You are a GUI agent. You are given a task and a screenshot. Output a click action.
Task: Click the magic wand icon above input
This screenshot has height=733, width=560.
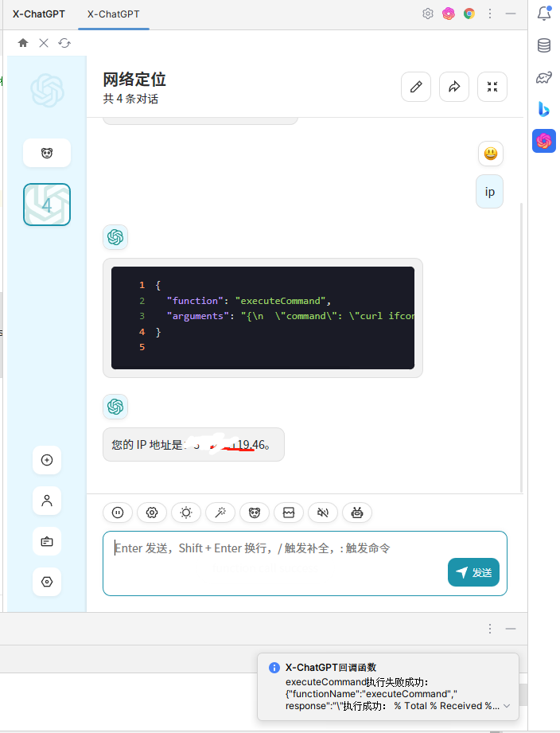[220, 513]
